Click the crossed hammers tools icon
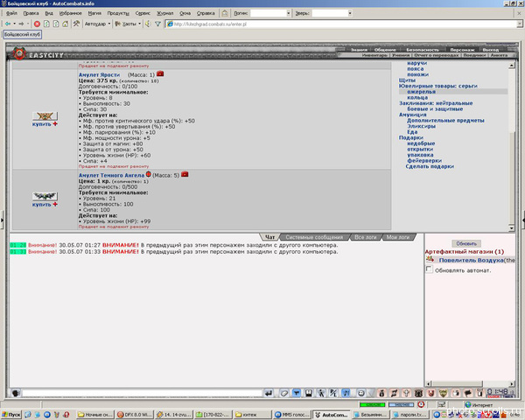The image size is (525, 420). point(76,24)
